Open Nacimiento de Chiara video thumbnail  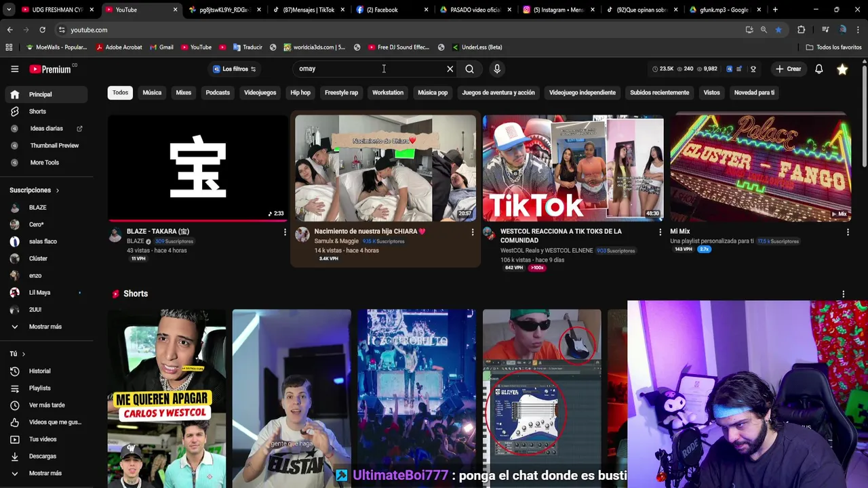tap(385, 167)
